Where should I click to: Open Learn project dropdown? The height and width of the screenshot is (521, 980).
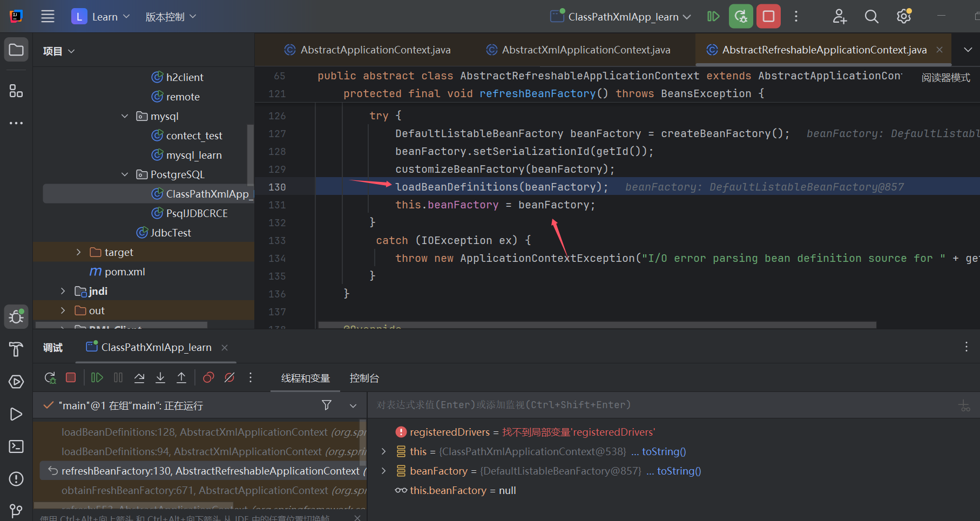click(101, 17)
